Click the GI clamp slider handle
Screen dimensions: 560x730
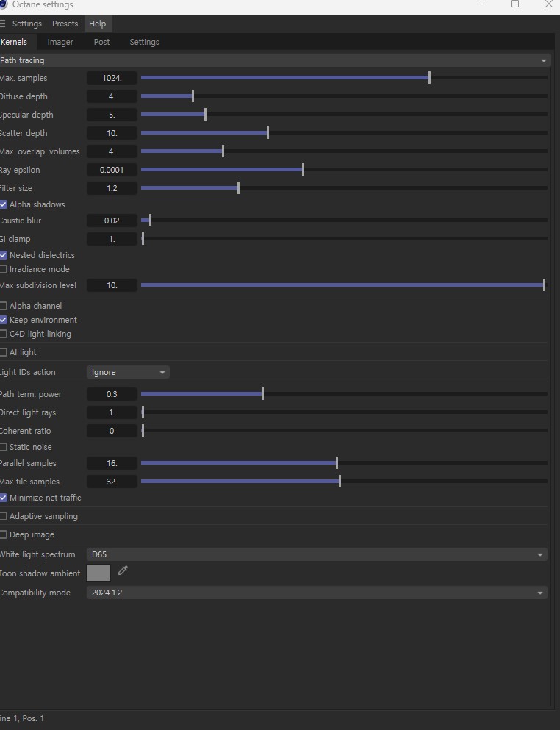click(143, 239)
